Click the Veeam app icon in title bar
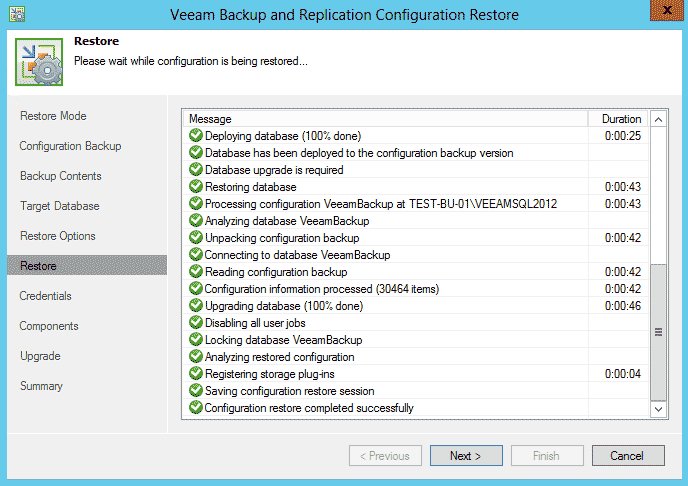The height and width of the screenshot is (486, 688). (x=17, y=14)
